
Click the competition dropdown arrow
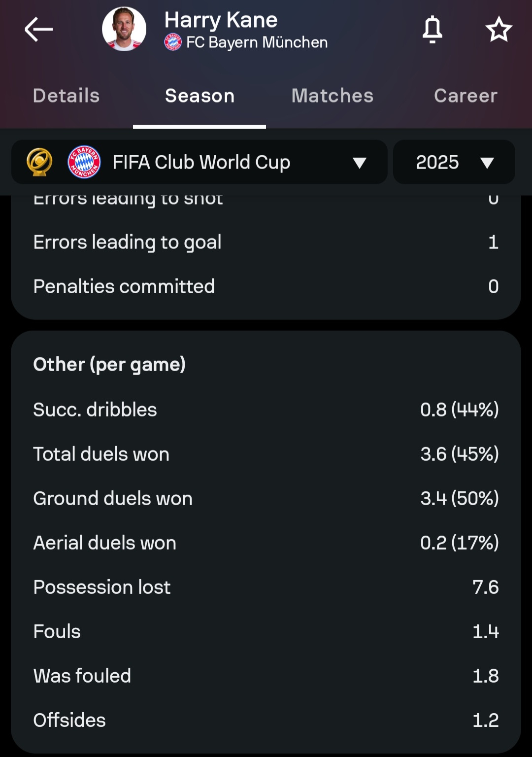[360, 163]
